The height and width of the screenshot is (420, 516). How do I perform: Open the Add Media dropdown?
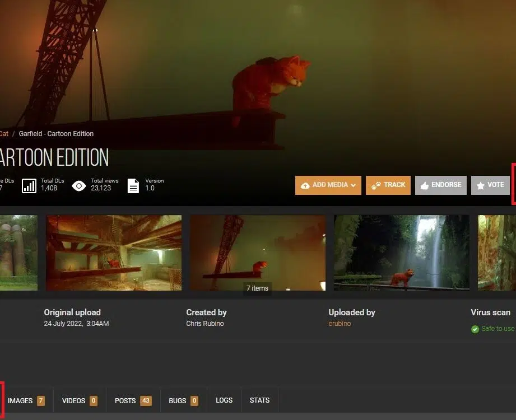pyautogui.click(x=328, y=185)
